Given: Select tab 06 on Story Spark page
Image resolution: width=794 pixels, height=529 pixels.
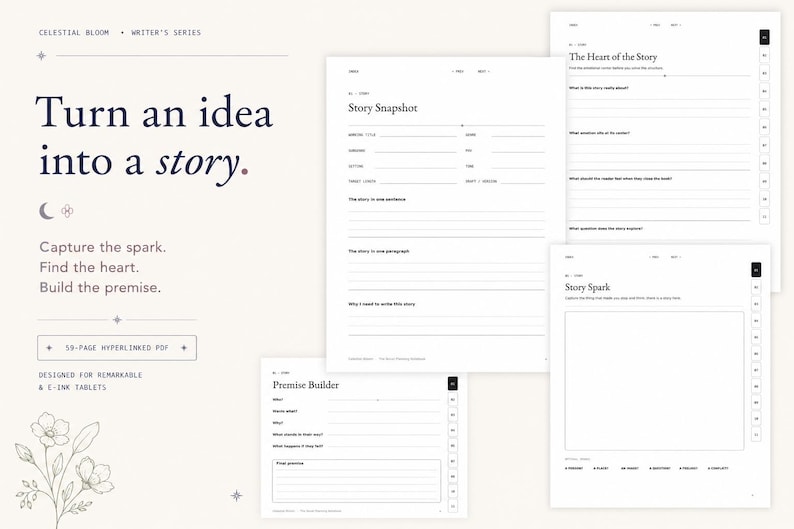Looking at the screenshot, I should click(756, 353).
